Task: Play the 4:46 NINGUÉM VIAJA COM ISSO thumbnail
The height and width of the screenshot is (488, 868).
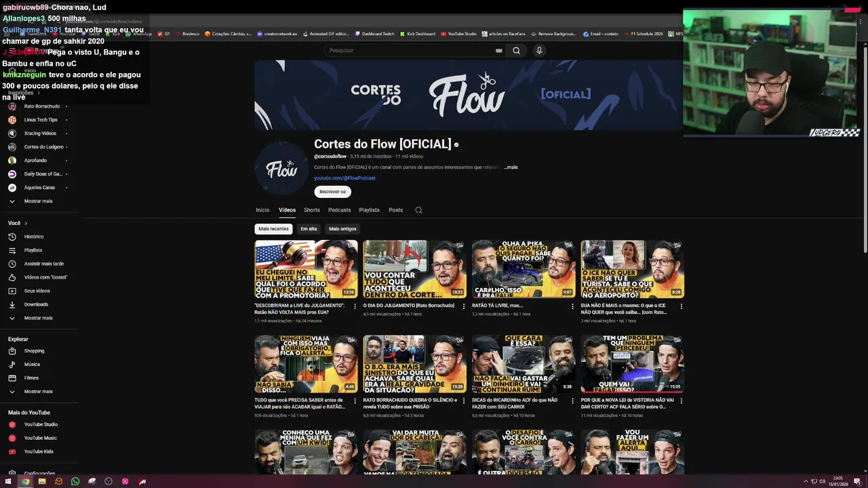Action: 306,364
